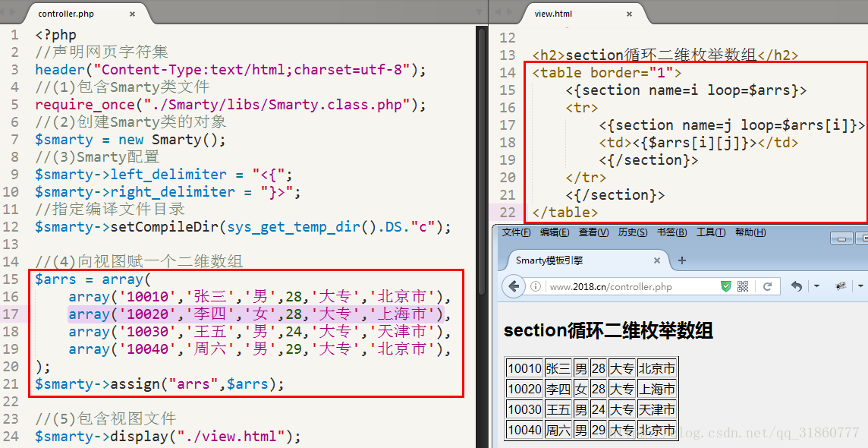This screenshot has width=868, height=448.
Task: Click the undo arrow toolbar icon in browser
Action: point(797,286)
